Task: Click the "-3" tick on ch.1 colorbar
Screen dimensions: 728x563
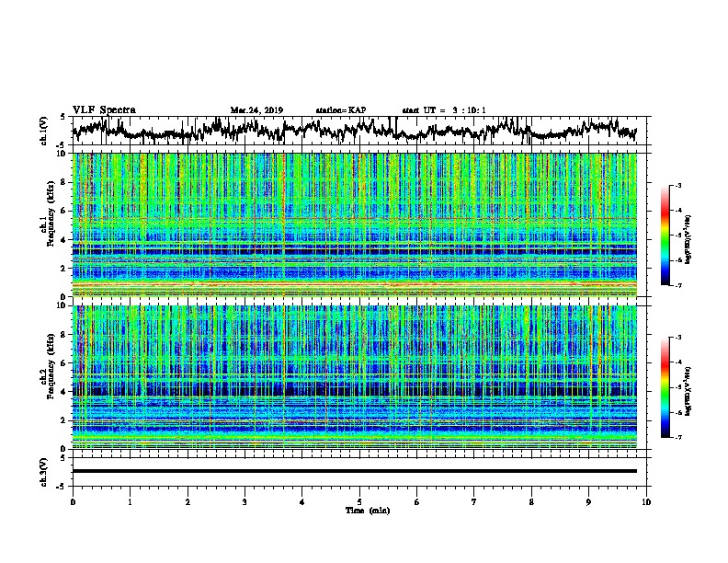Action: click(677, 185)
